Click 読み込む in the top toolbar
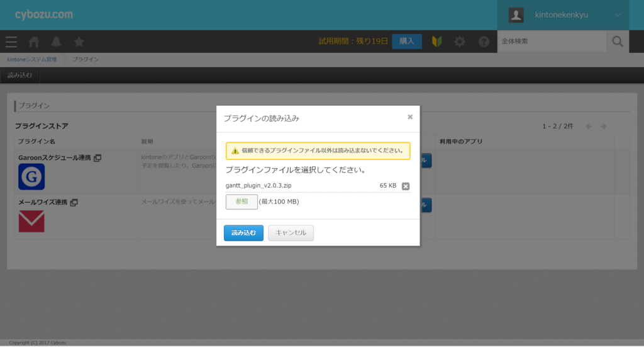Screen dimensions: 644x347 [19, 75]
